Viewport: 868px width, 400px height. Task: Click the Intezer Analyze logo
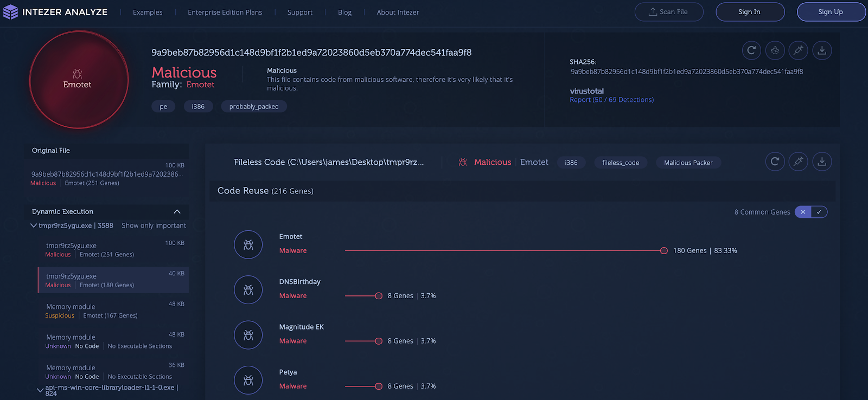pos(55,12)
